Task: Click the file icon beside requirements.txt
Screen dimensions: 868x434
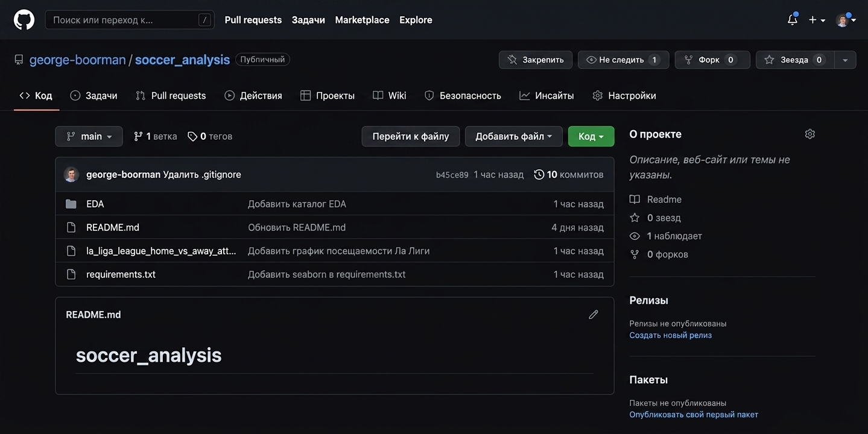Action: pyautogui.click(x=71, y=274)
